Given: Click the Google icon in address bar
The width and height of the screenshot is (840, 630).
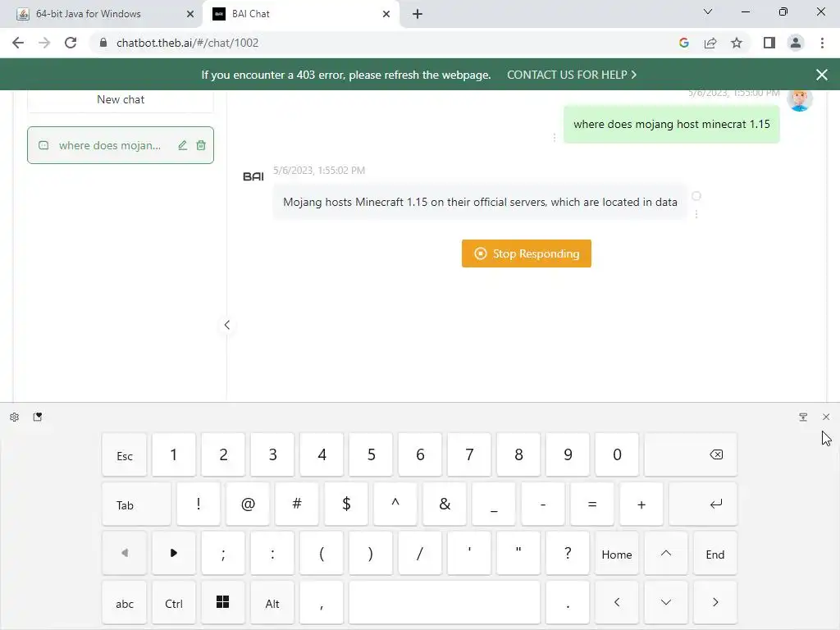Looking at the screenshot, I should click(683, 43).
